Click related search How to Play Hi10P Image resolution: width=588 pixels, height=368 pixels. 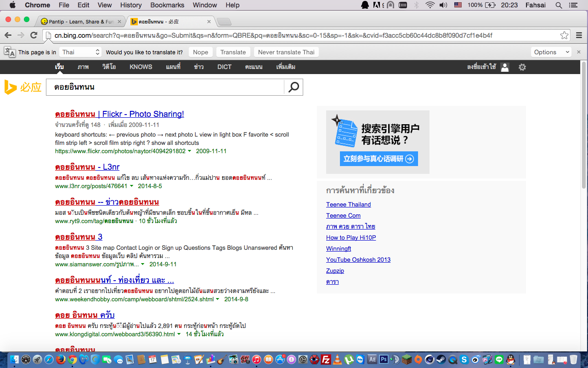click(351, 238)
